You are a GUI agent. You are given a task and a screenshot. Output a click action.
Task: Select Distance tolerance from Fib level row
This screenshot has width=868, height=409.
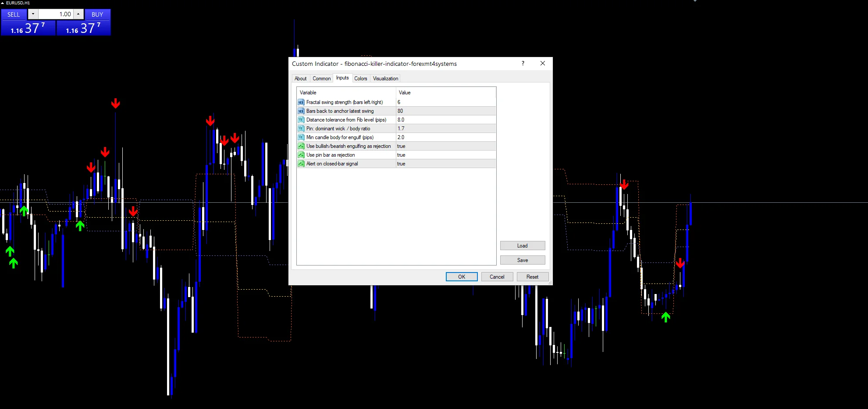pyautogui.click(x=346, y=120)
